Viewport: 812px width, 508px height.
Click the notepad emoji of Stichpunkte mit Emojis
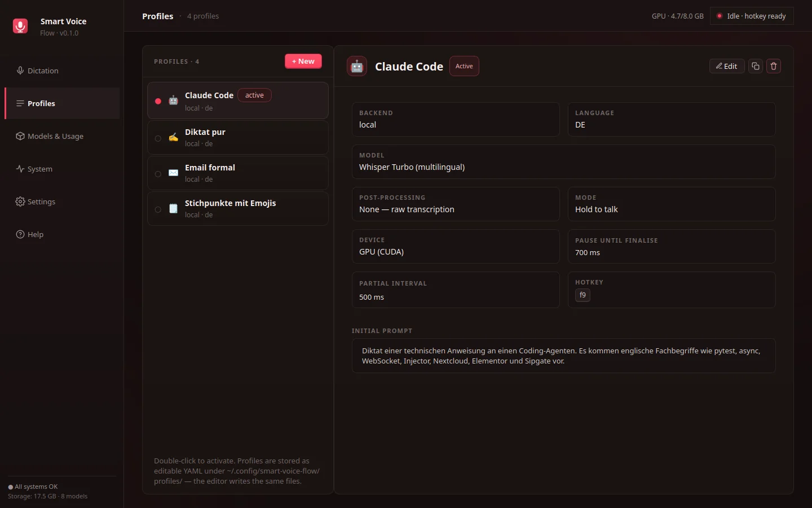(x=173, y=208)
